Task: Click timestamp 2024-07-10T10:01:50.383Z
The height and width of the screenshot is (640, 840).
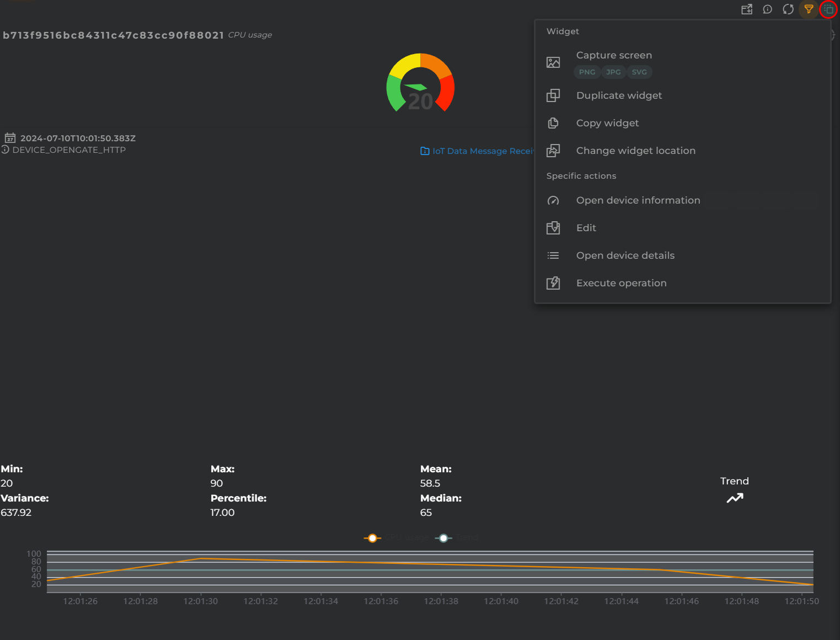Action: point(78,138)
